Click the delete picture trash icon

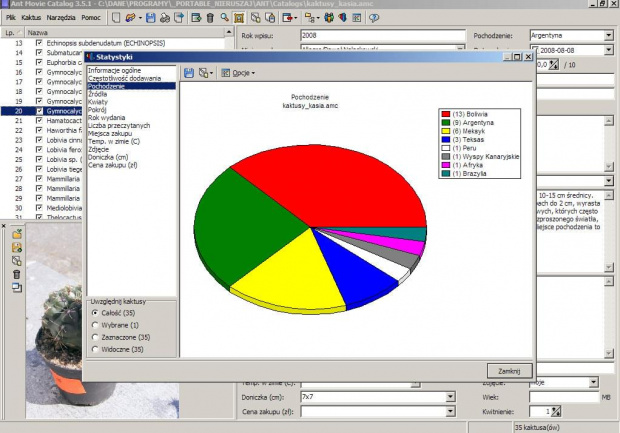tap(16, 274)
